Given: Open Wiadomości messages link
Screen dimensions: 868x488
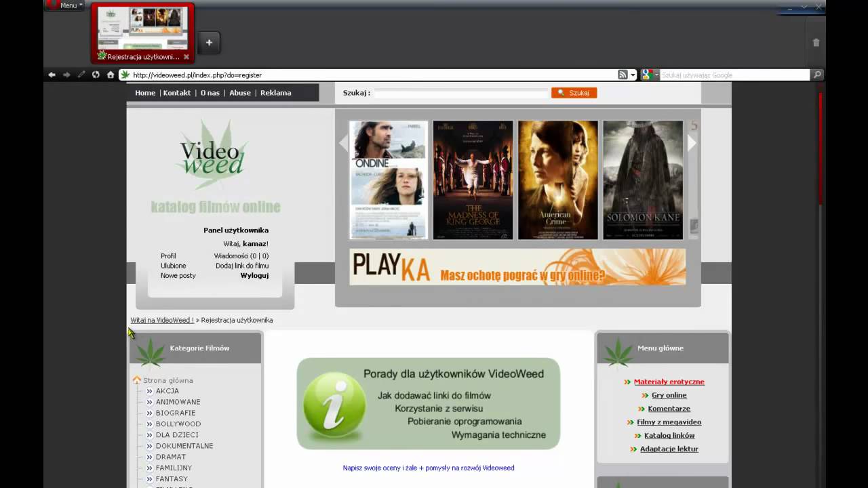Looking at the screenshot, I should (x=241, y=256).
